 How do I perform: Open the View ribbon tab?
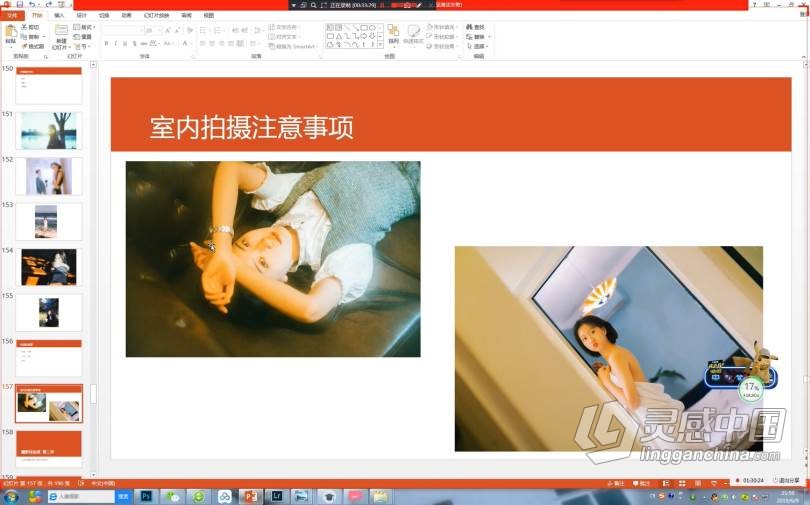pos(209,15)
